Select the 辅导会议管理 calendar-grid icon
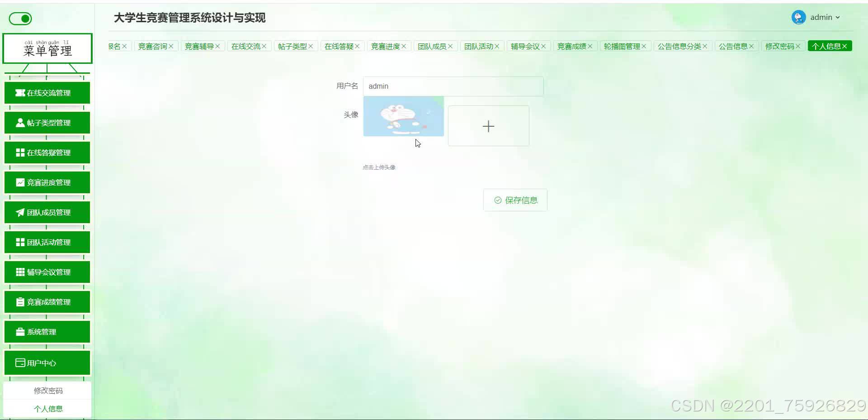This screenshot has height=420, width=868. (20, 272)
